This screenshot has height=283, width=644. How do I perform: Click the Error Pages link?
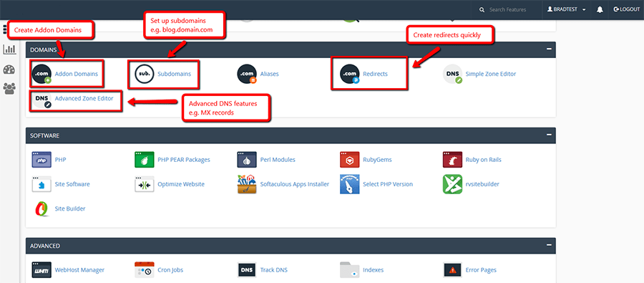click(x=481, y=270)
